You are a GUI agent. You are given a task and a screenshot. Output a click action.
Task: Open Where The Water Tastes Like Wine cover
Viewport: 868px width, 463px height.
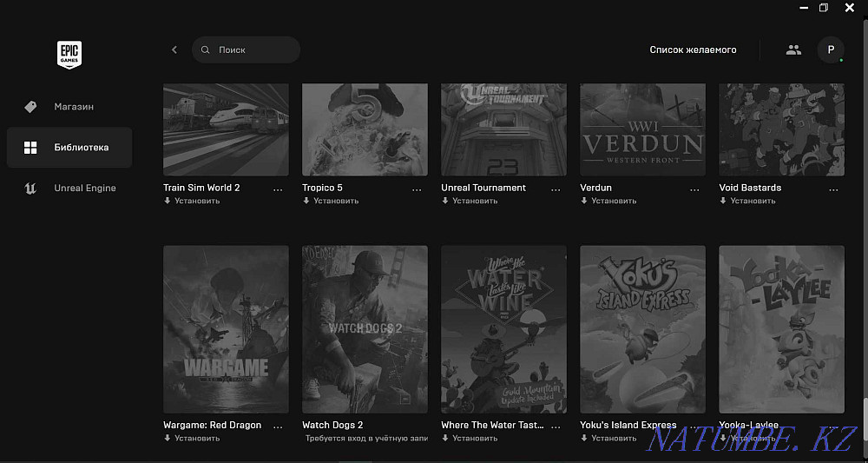coord(503,328)
